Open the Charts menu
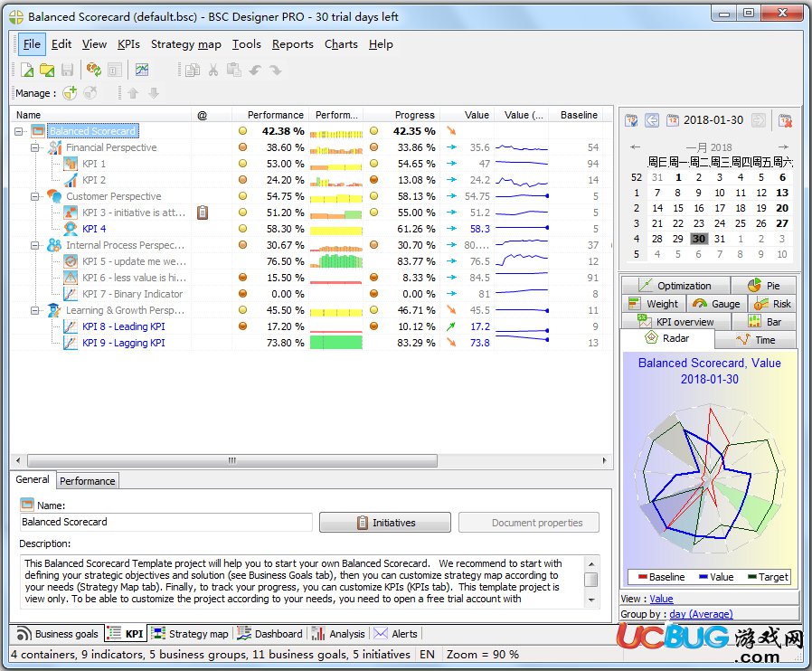Image resolution: width=812 pixels, height=671 pixels. [341, 44]
